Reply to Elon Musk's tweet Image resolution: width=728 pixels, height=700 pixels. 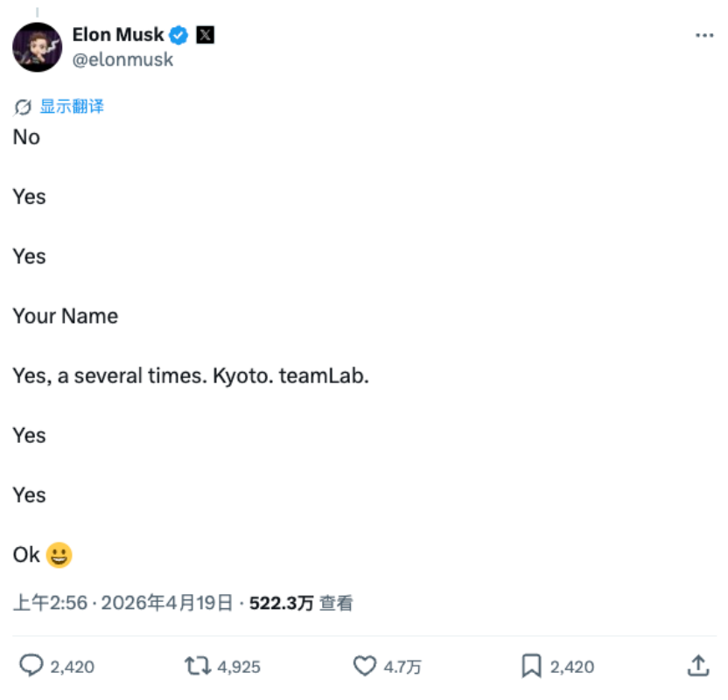[x=33, y=666]
